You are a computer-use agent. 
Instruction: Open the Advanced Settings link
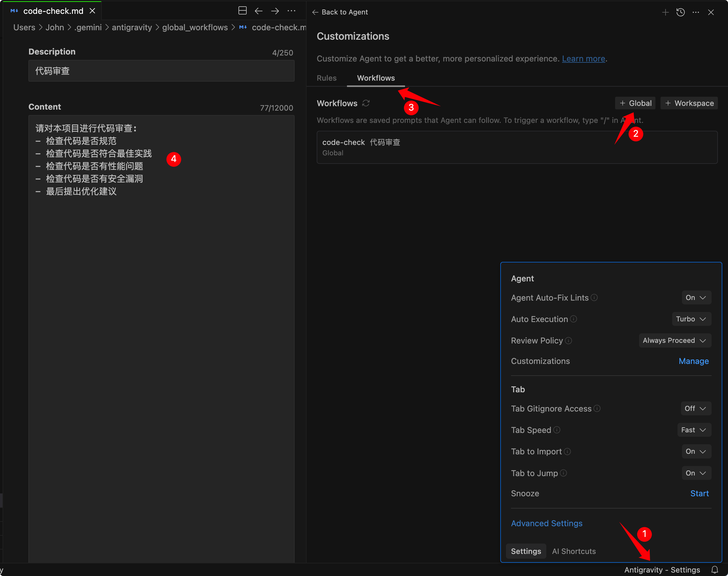pyautogui.click(x=546, y=523)
